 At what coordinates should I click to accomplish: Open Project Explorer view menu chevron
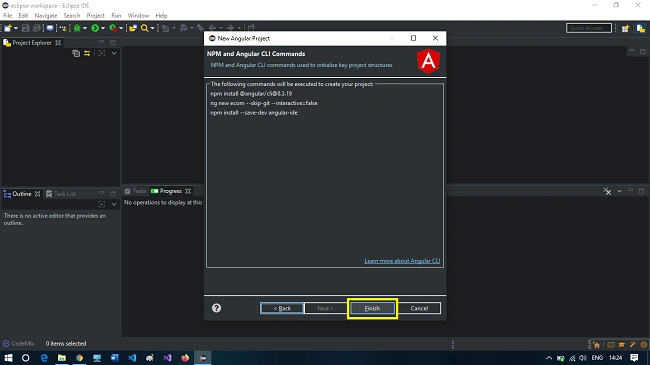(114, 54)
